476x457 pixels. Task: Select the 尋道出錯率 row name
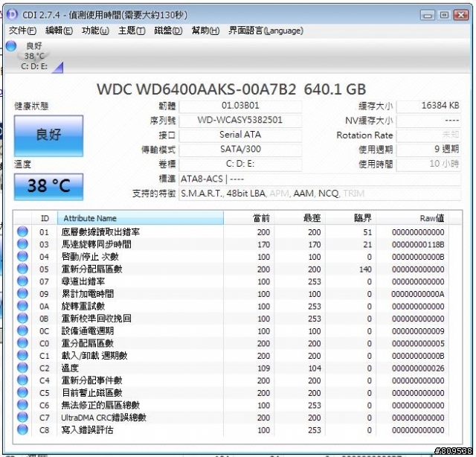click(83, 281)
